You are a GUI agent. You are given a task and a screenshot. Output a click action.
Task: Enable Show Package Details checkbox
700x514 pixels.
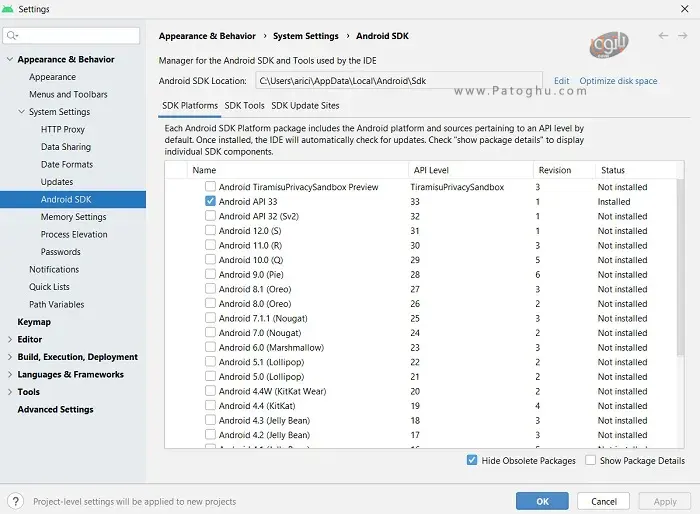[590, 460]
